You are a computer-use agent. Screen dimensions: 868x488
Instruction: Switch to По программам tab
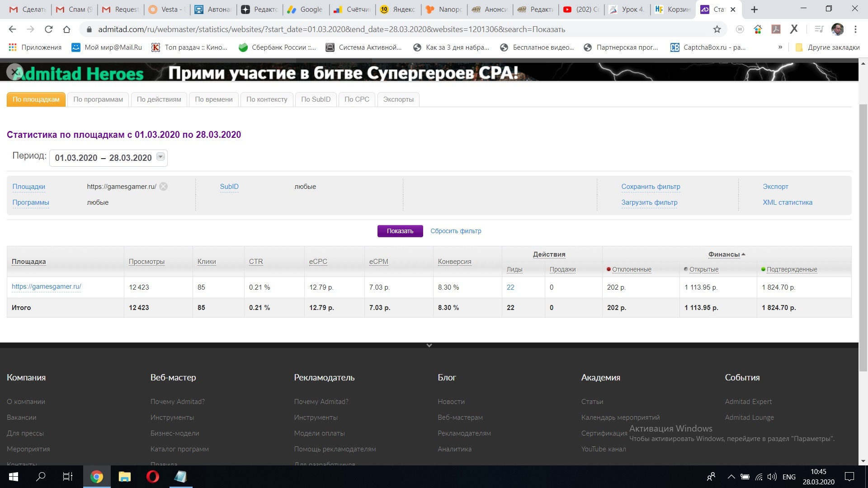[98, 99]
